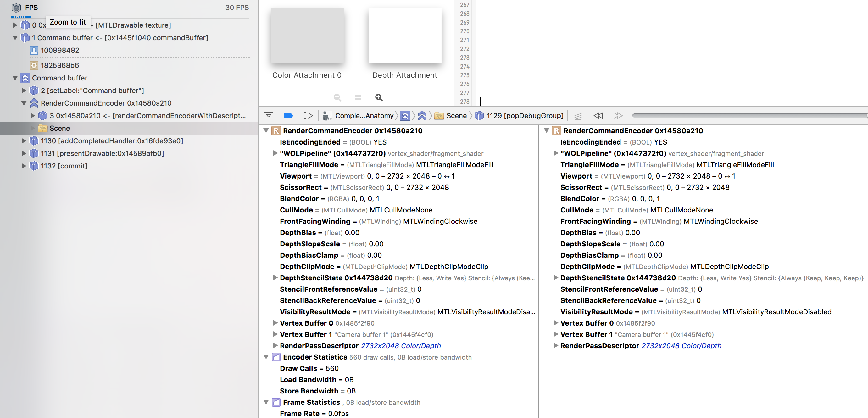
Task: Collapse the Encoder Statistics section
Action: pos(266,357)
